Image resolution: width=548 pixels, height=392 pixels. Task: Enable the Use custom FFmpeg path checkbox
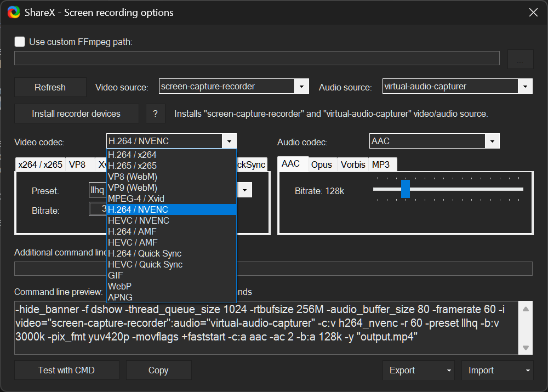(20, 42)
